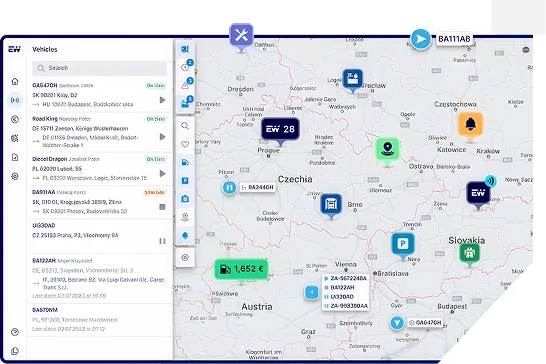This screenshot has width=546, height=364.
Task: Open the green fuel price 1,652 € marker
Action: [241, 269]
